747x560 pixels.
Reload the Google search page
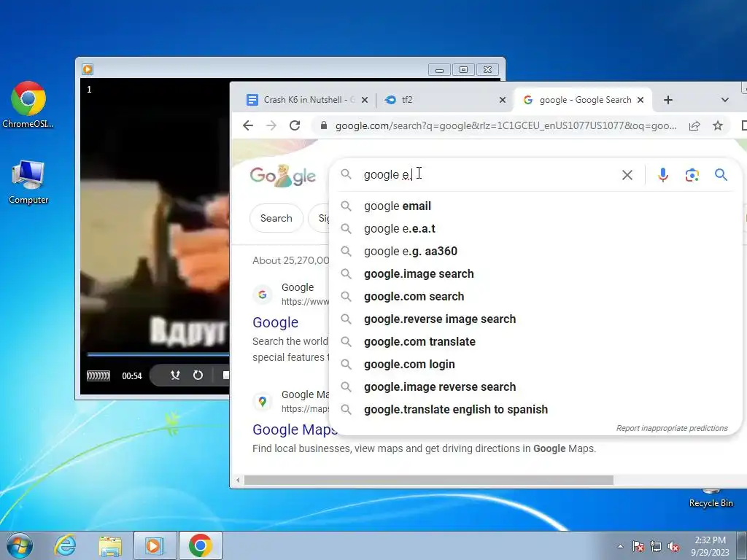coord(295,125)
